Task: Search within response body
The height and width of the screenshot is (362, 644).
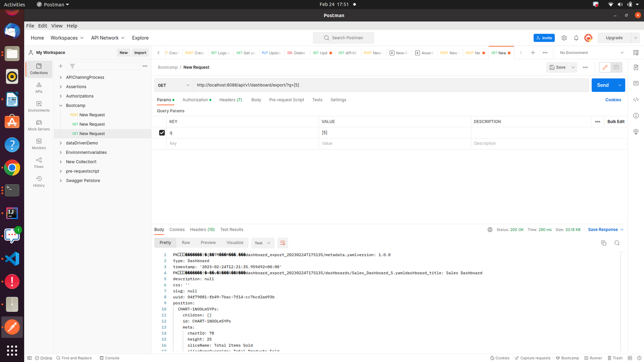Action: 617,243
